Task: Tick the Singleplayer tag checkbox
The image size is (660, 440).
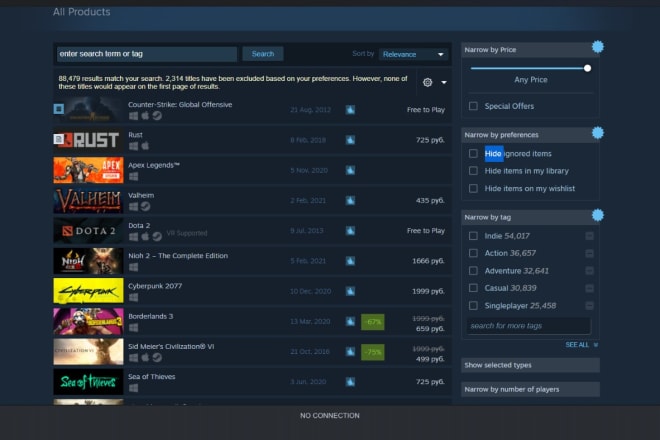Action: [473, 306]
